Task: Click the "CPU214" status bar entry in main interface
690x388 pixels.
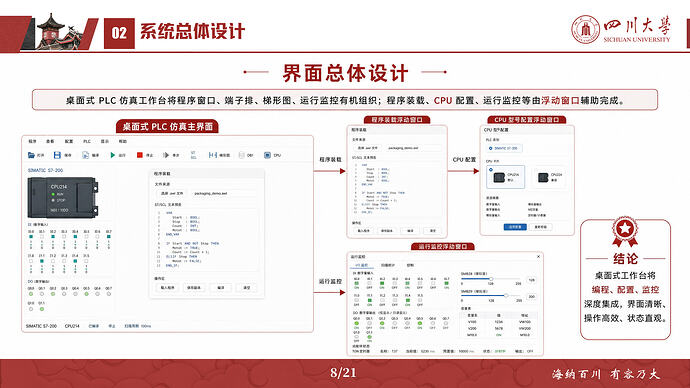Action: click(72, 326)
